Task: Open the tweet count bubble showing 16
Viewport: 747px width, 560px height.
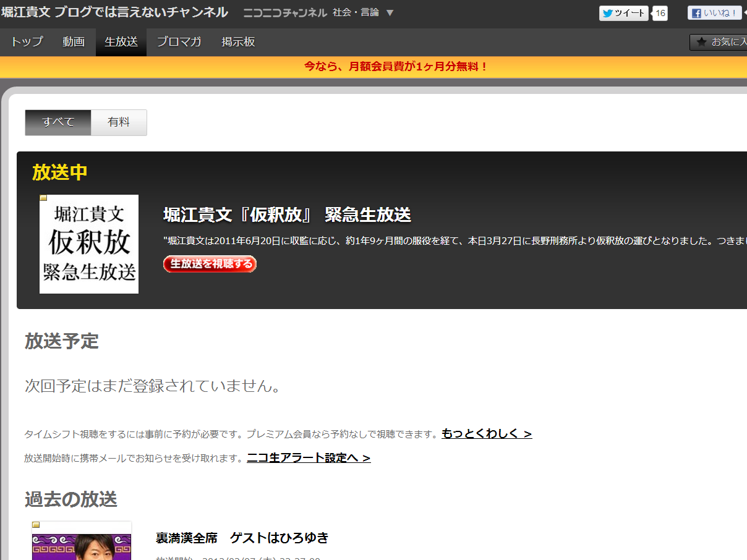Action: [x=660, y=13]
